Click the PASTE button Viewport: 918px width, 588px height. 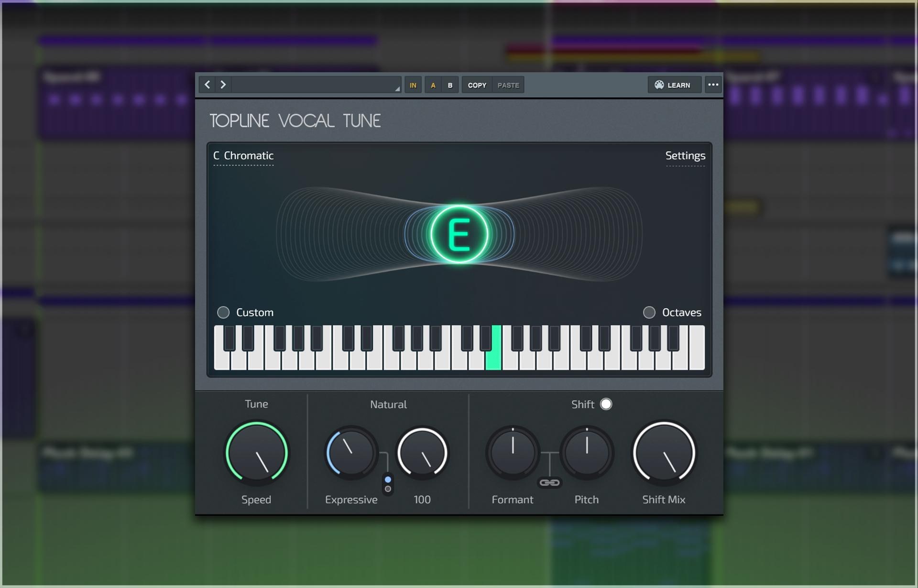(x=508, y=85)
